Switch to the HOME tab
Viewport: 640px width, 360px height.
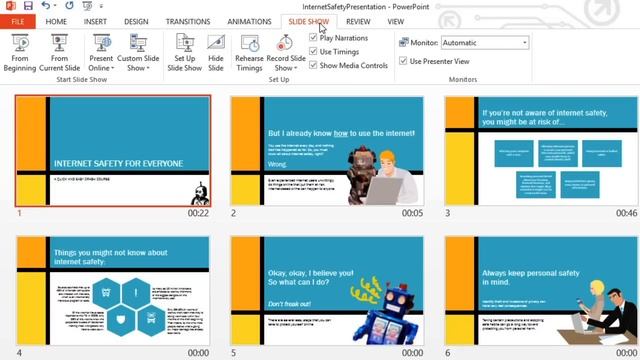56,22
